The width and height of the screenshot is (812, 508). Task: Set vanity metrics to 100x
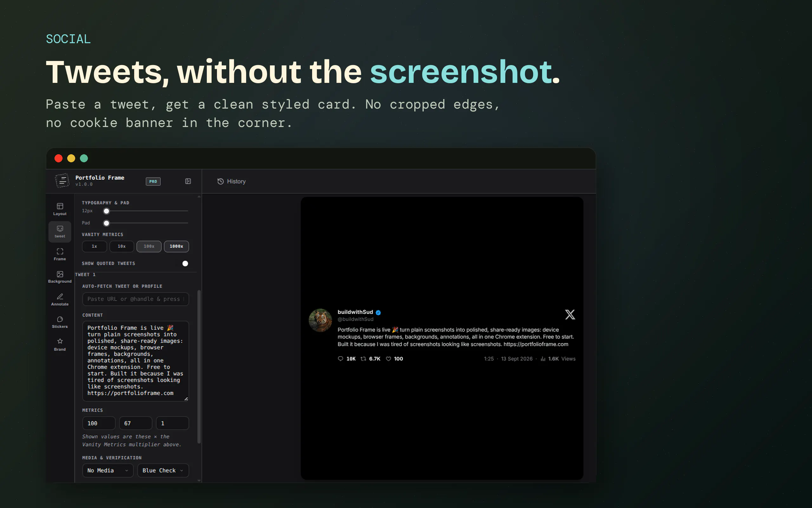(149, 246)
